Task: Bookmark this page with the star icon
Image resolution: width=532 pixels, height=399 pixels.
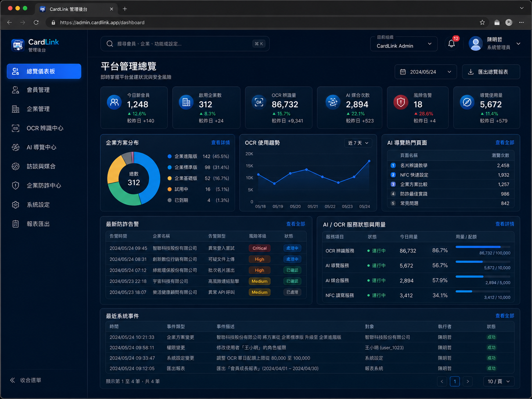Action: pyautogui.click(x=482, y=22)
